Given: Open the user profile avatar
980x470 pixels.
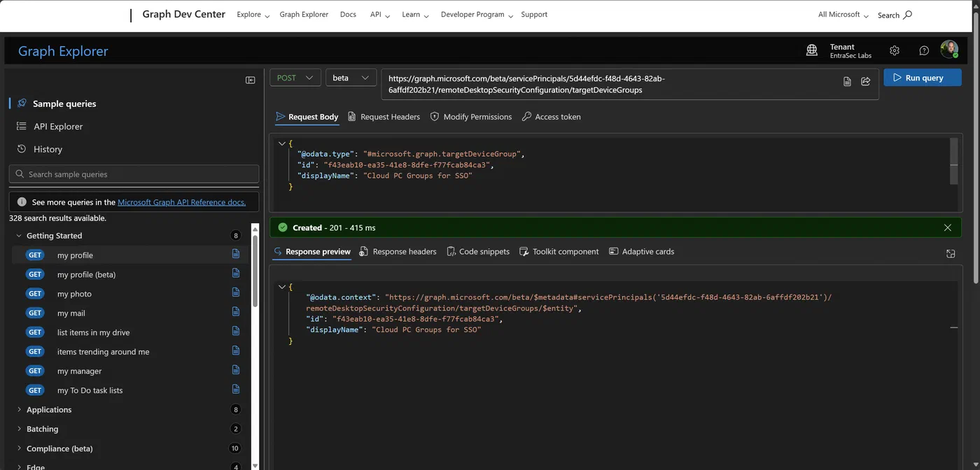Looking at the screenshot, I should click(949, 49).
